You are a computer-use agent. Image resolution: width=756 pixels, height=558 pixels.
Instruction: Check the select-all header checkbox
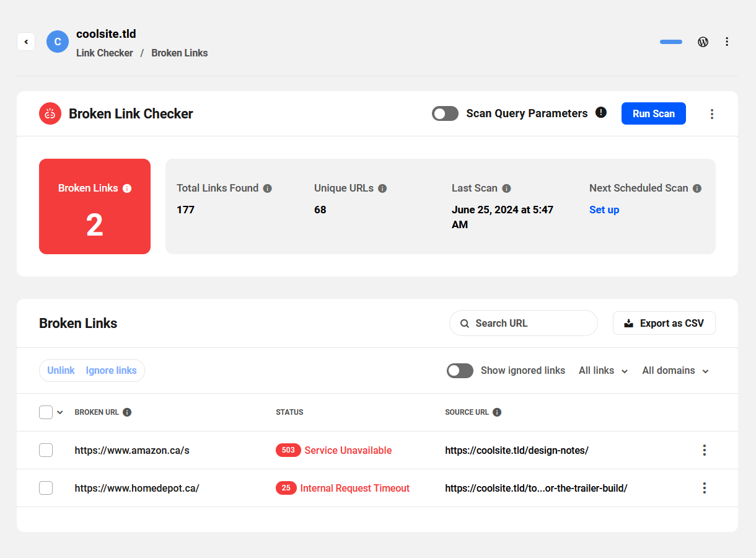click(x=46, y=412)
